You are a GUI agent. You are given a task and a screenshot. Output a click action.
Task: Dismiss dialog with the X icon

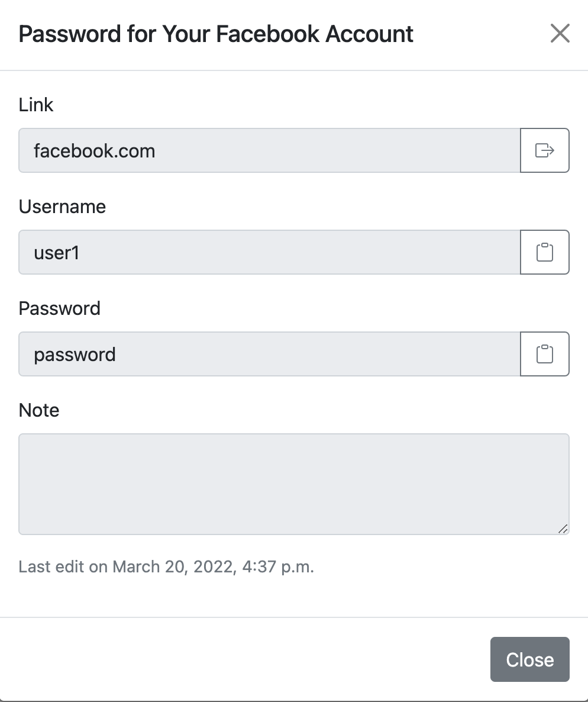coord(560,34)
